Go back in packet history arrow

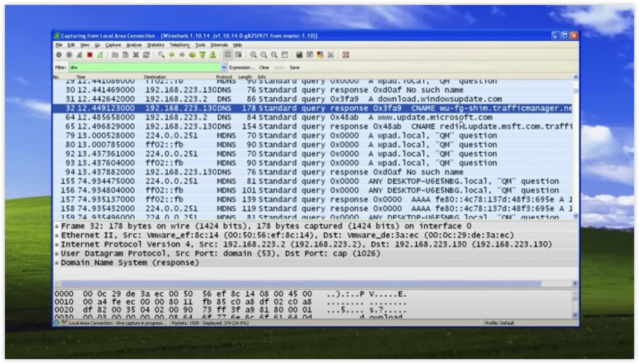click(x=171, y=55)
